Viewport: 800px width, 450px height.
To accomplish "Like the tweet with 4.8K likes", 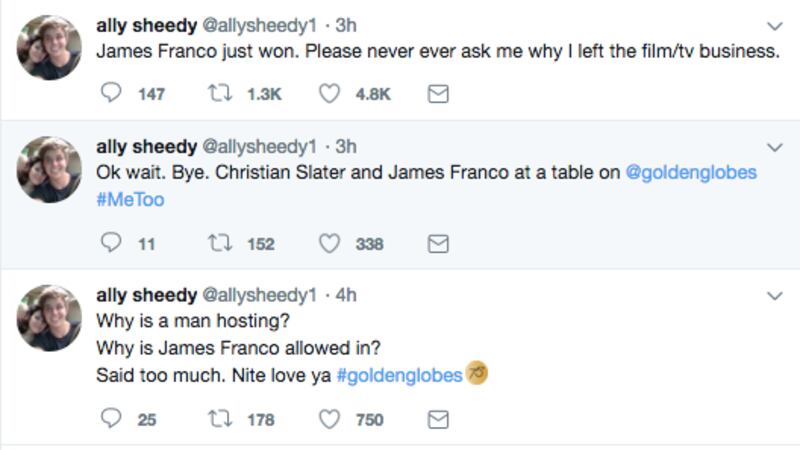I will pos(330,94).
